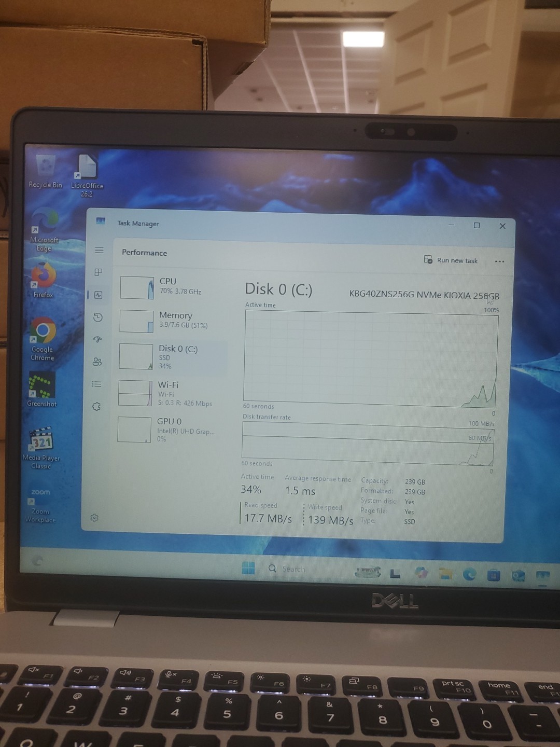This screenshot has width=560, height=747.
Task: Open Microsoft Edge desktop shortcut
Action: 44,230
